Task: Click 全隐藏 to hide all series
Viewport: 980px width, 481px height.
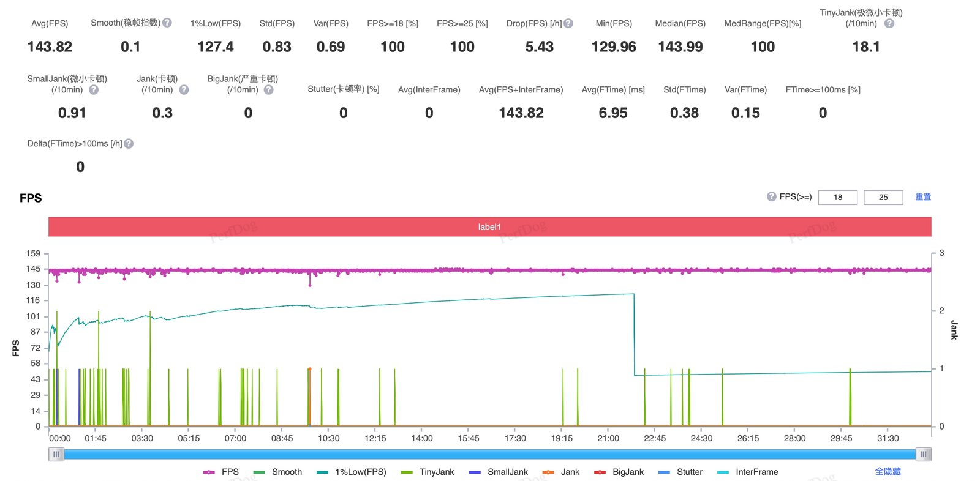Action: 888,471
